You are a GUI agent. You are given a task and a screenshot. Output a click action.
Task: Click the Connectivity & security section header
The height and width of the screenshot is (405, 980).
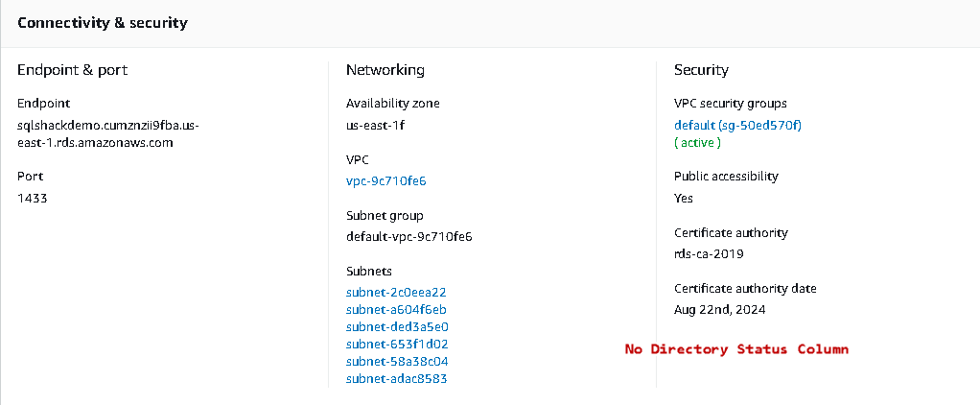(x=103, y=22)
